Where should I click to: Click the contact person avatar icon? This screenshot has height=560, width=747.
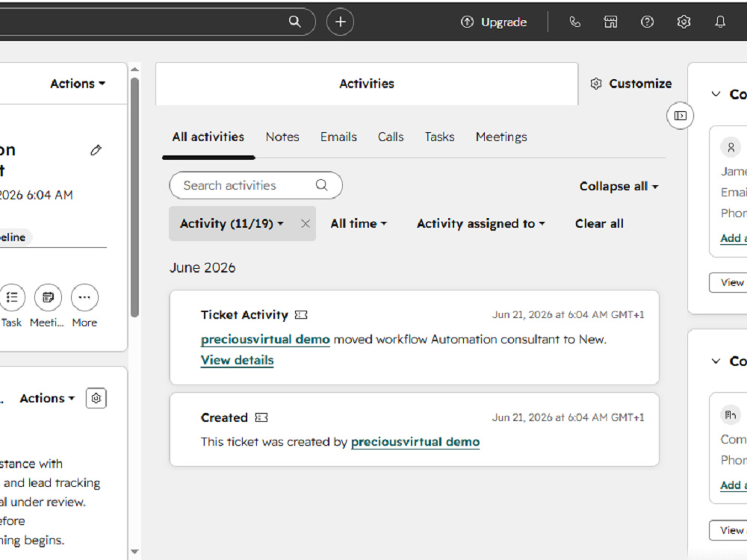pyautogui.click(x=731, y=148)
